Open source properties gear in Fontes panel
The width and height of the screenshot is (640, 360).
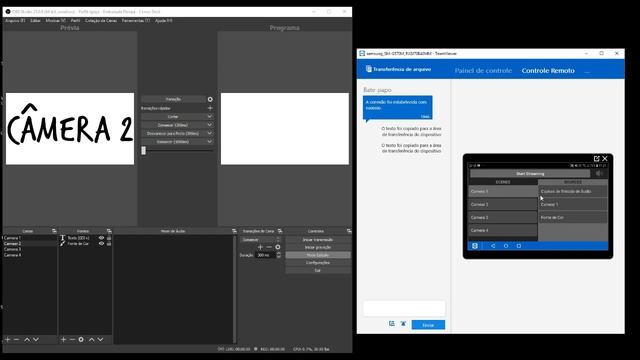[81, 339]
